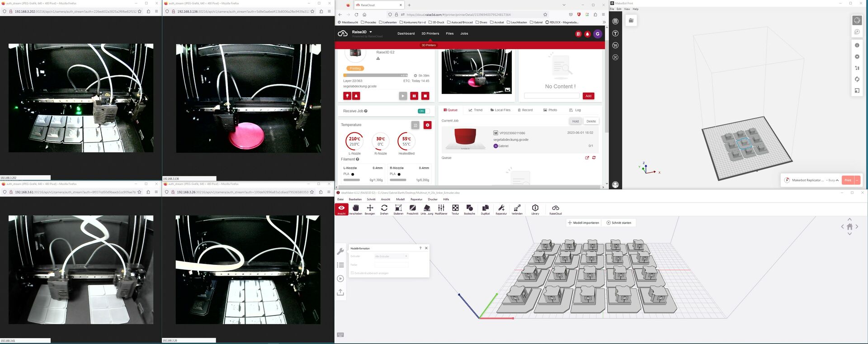Click the ideaMaker home view button
868x344 pixels.
pyautogui.click(x=849, y=226)
